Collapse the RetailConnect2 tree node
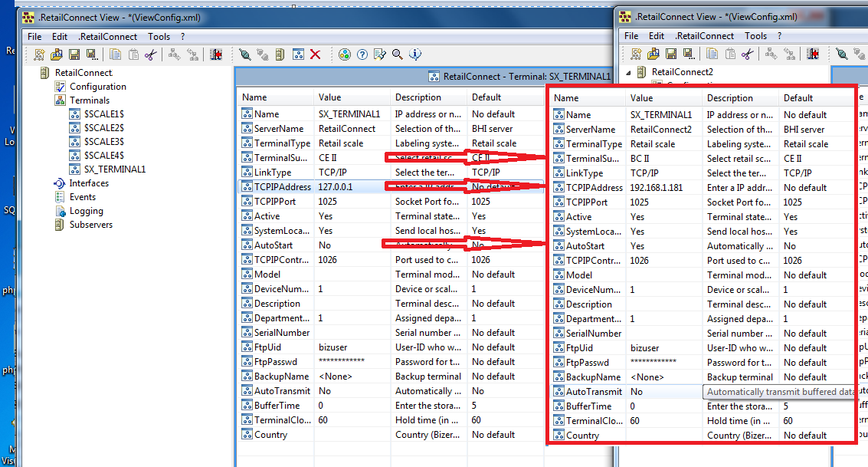Viewport: 868px width, 467px height. pyautogui.click(x=628, y=73)
